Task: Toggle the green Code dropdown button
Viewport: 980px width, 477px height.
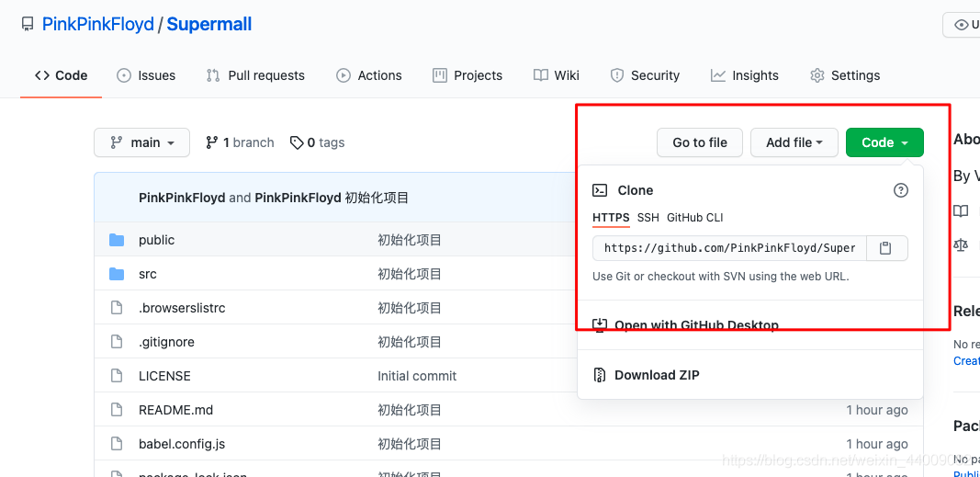Action: click(x=884, y=142)
